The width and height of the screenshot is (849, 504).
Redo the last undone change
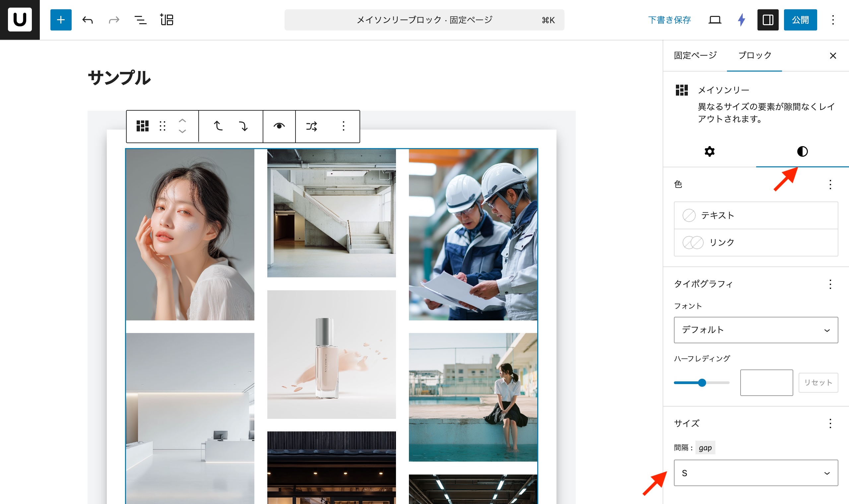pyautogui.click(x=114, y=20)
